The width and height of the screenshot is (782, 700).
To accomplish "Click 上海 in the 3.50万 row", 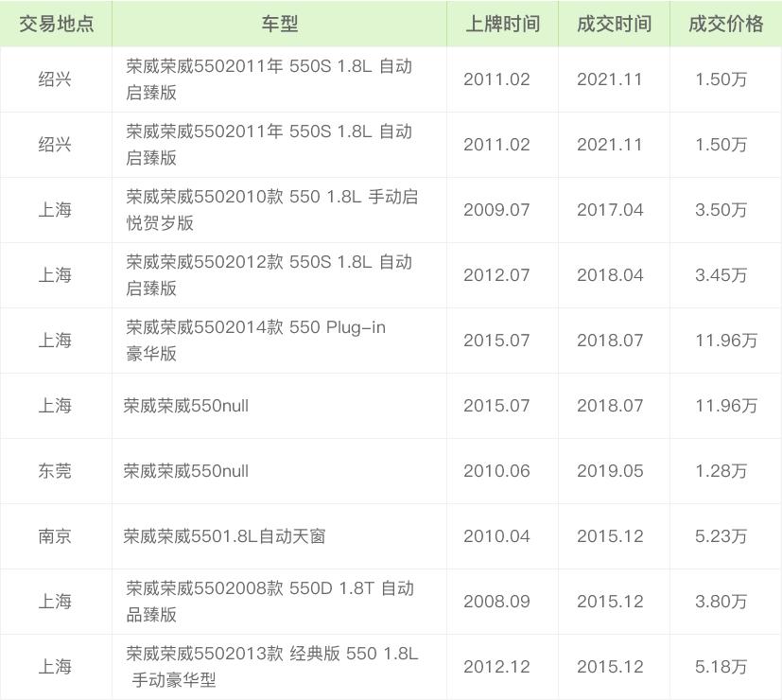I will pos(55,210).
